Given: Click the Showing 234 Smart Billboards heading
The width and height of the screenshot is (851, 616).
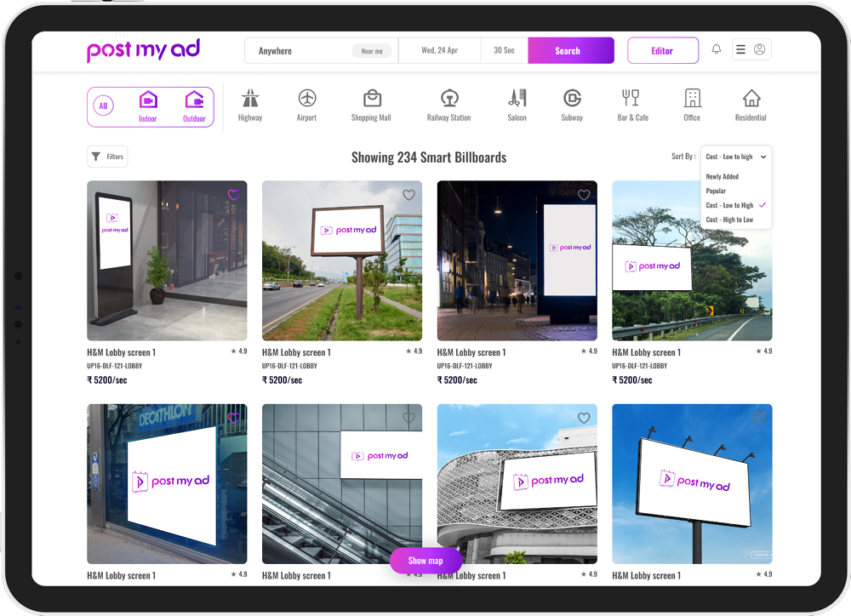Looking at the screenshot, I should 429,157.
